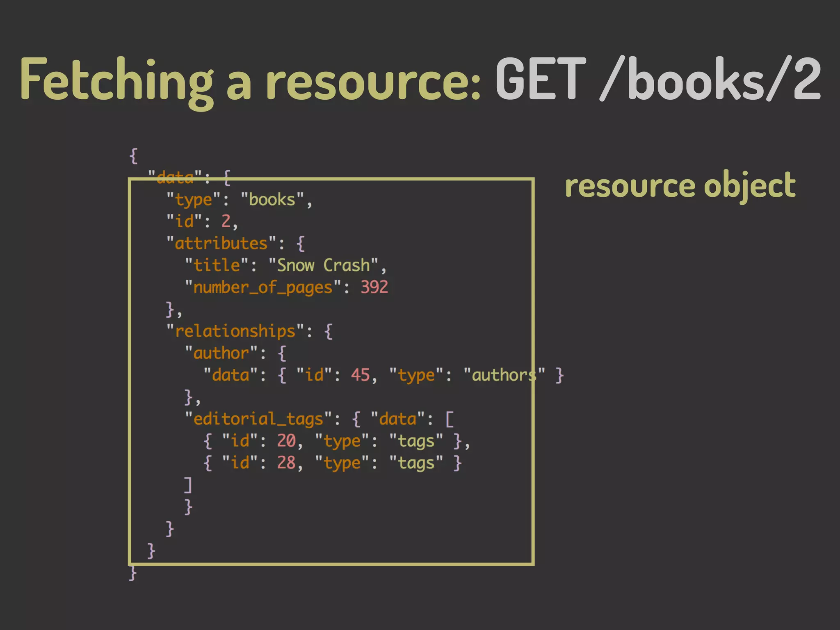Click the "number_of_pages" key
Image resolution: width=840 pixels, height=630 pixels.
(263, 288)
